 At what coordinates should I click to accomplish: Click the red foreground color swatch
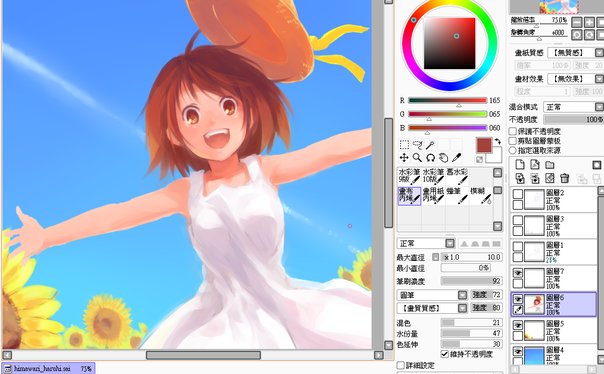pyautogui.click(x=484, y=145)
